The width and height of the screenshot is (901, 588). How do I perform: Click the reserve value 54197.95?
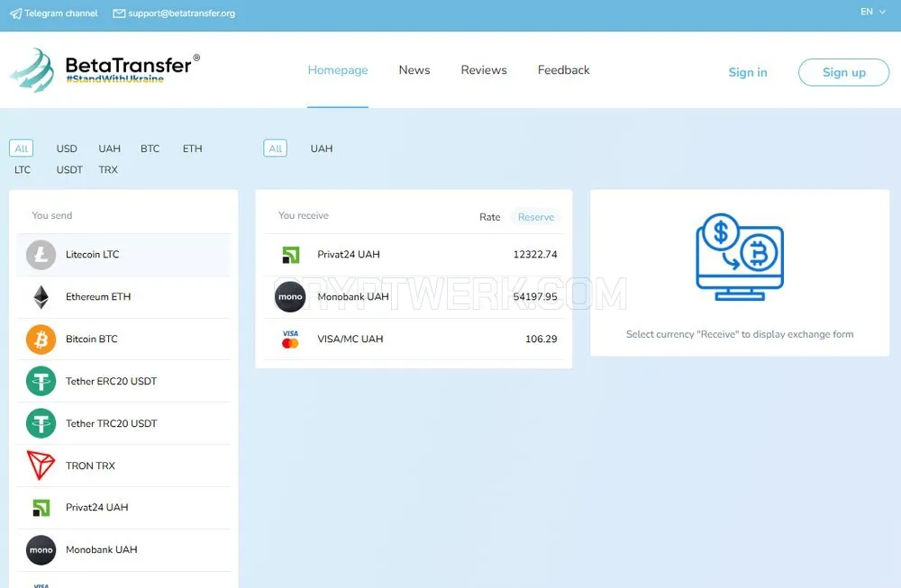pyautogui.click(x=535, y=297)
